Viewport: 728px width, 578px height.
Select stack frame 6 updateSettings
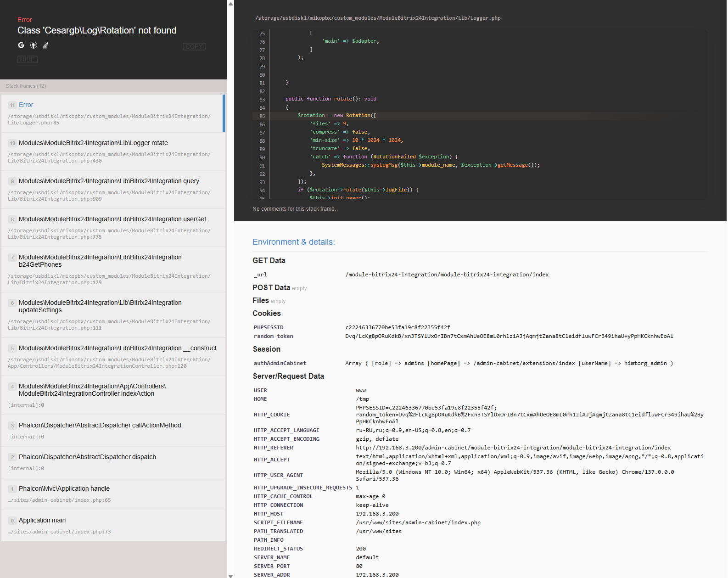(x=113, y=315)
